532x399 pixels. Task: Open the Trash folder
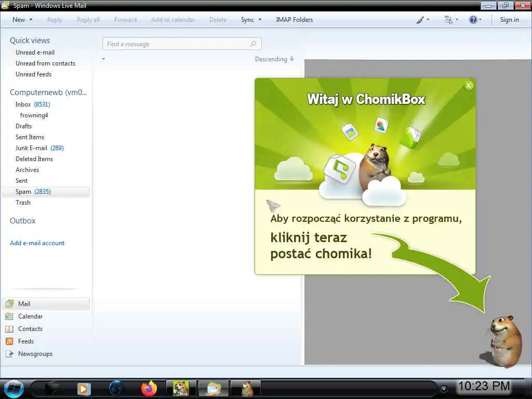pyautogui.click(x=23, y=203)
